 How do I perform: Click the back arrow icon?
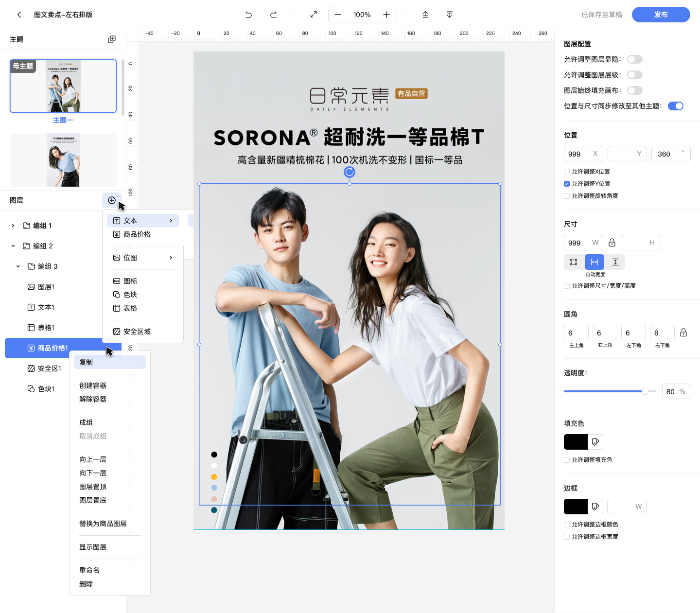click(19, 15)
